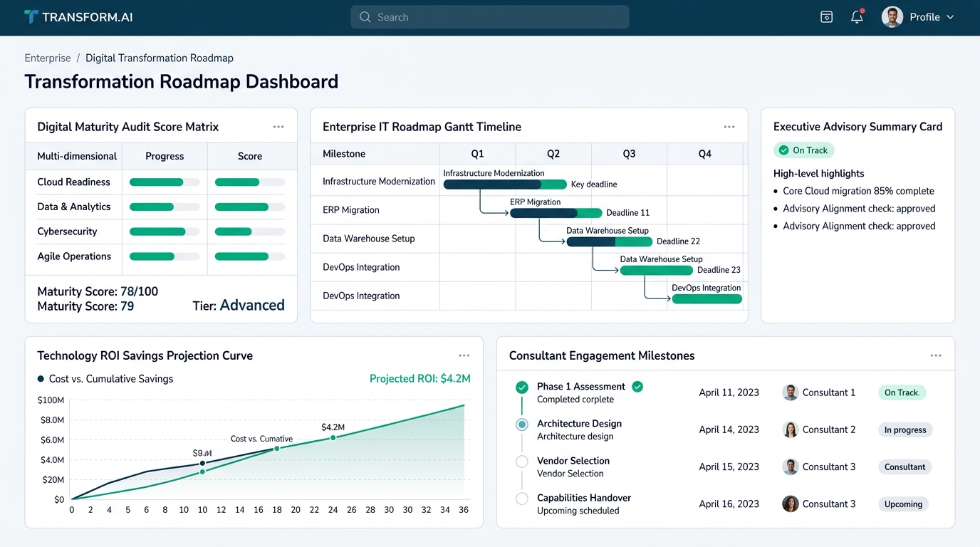Click the Consultant 2 avatar

[790, 429]
